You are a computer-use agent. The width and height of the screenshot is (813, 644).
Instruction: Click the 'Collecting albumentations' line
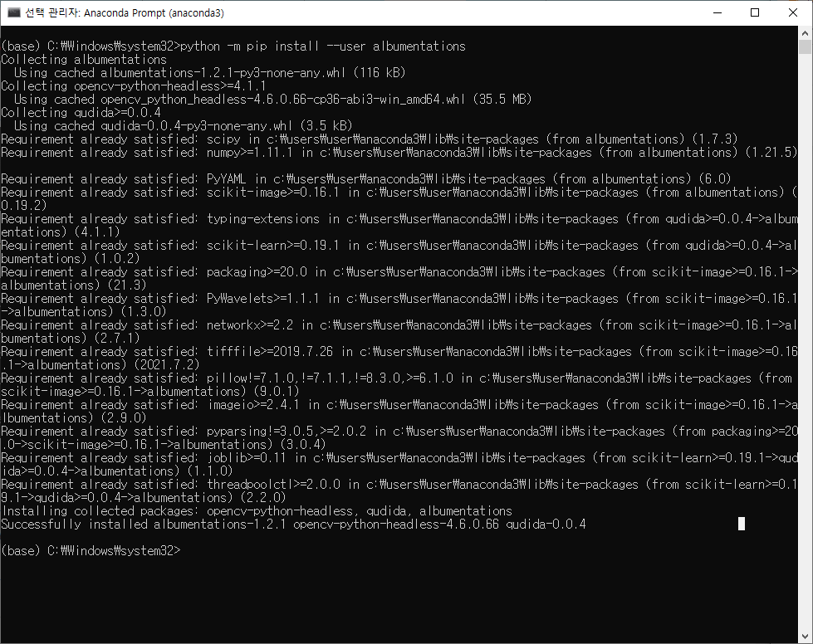[84, 60]
